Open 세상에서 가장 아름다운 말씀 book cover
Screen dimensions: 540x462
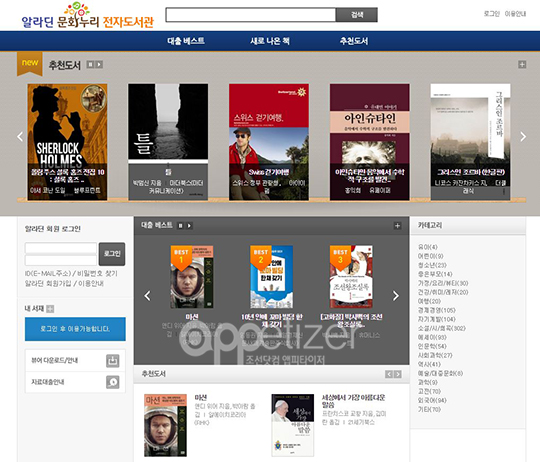293,425
